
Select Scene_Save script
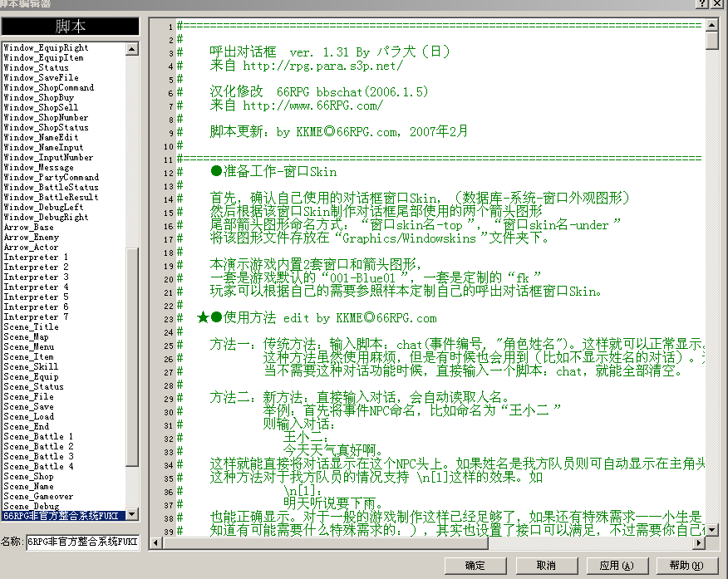coord(29,406)
